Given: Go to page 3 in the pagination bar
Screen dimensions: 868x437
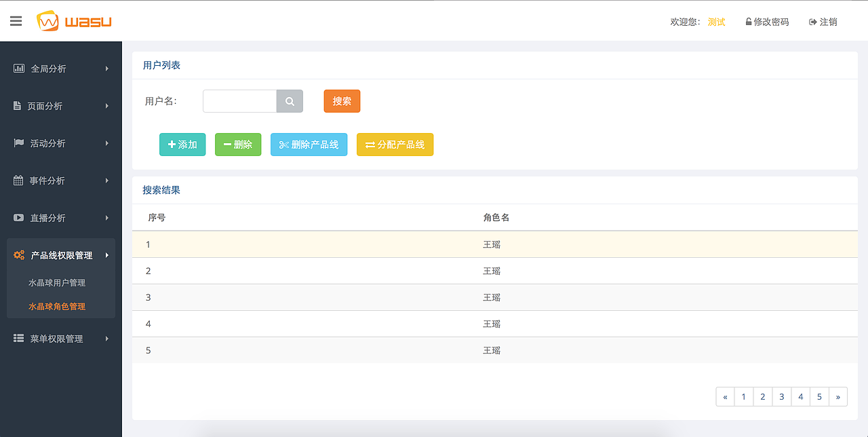Looking at the screenshot, I should pyautogui.click(x=781, y=396).
